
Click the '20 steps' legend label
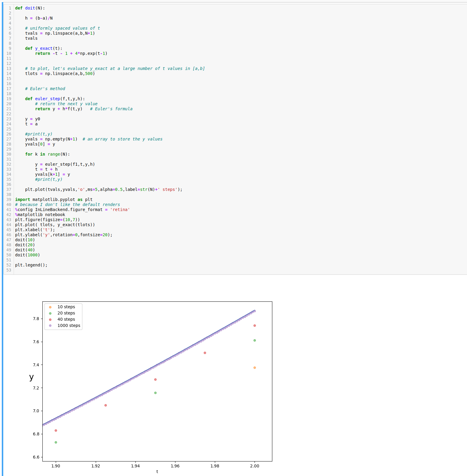tap(66, 313)
